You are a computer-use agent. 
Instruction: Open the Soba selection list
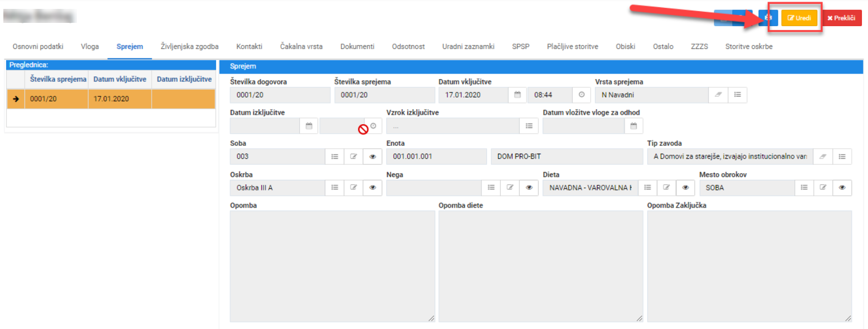click(334, 156)
